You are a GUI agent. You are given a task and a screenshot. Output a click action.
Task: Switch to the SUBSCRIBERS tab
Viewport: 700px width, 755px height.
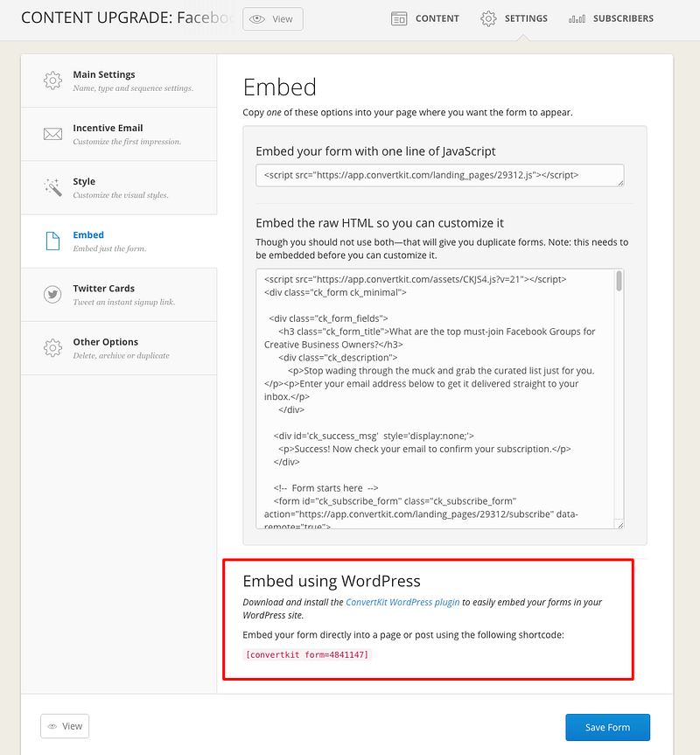tap(611, 18)
